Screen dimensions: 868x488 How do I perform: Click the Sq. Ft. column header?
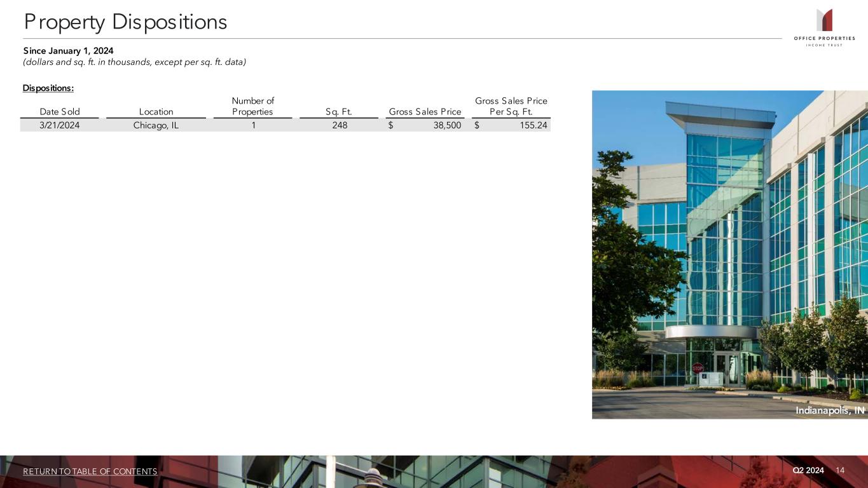point(339,112)
